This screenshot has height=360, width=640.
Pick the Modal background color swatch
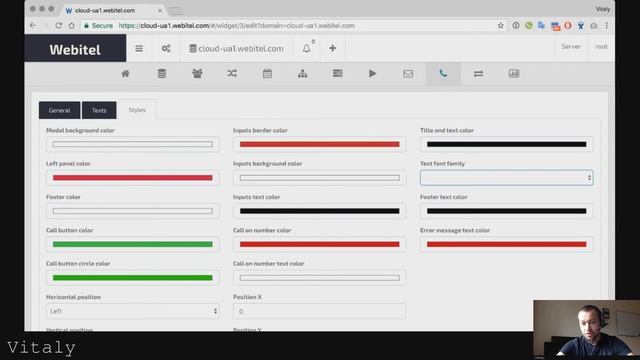[x=133, y=144]
